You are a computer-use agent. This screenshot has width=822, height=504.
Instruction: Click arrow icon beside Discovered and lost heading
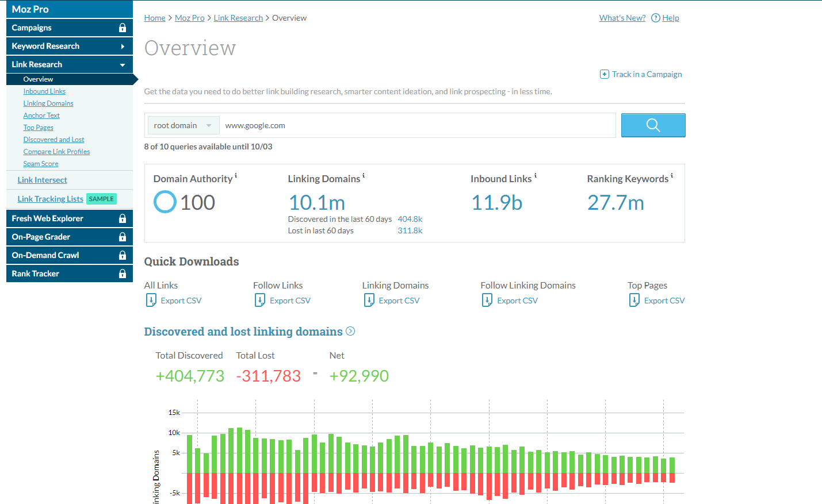click(350, 331)
